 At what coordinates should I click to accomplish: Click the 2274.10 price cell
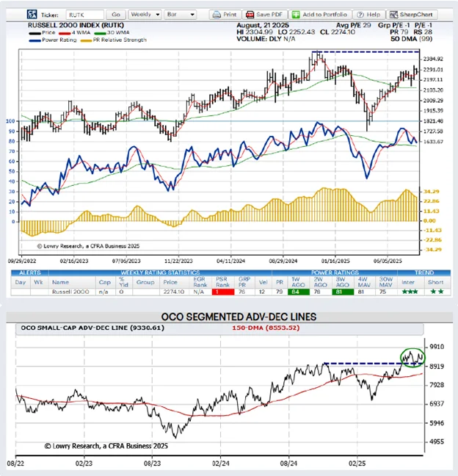[173, 292]
